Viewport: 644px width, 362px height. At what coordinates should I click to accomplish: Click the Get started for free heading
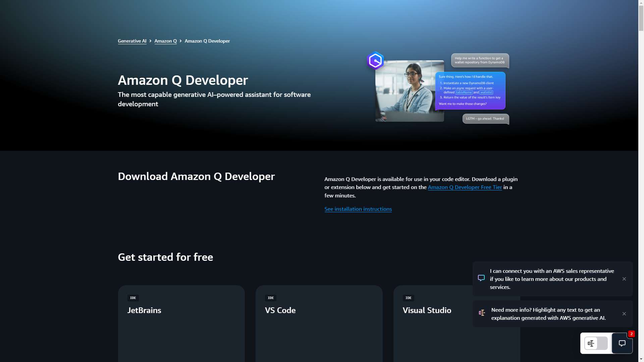(x=165, y=257)
